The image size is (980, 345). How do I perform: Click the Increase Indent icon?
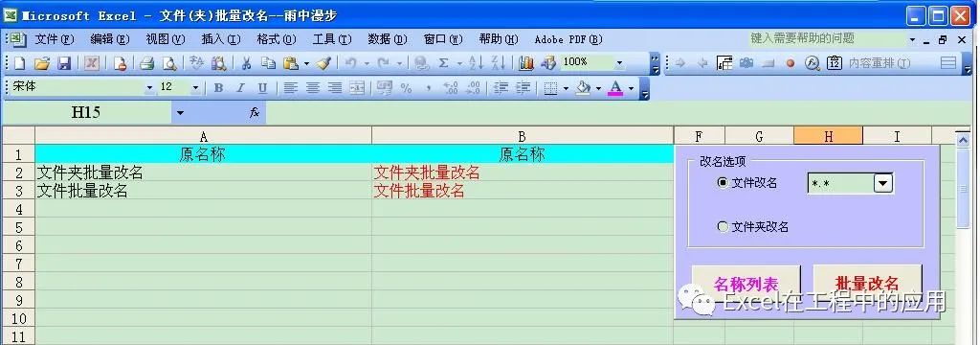[523, 88]
